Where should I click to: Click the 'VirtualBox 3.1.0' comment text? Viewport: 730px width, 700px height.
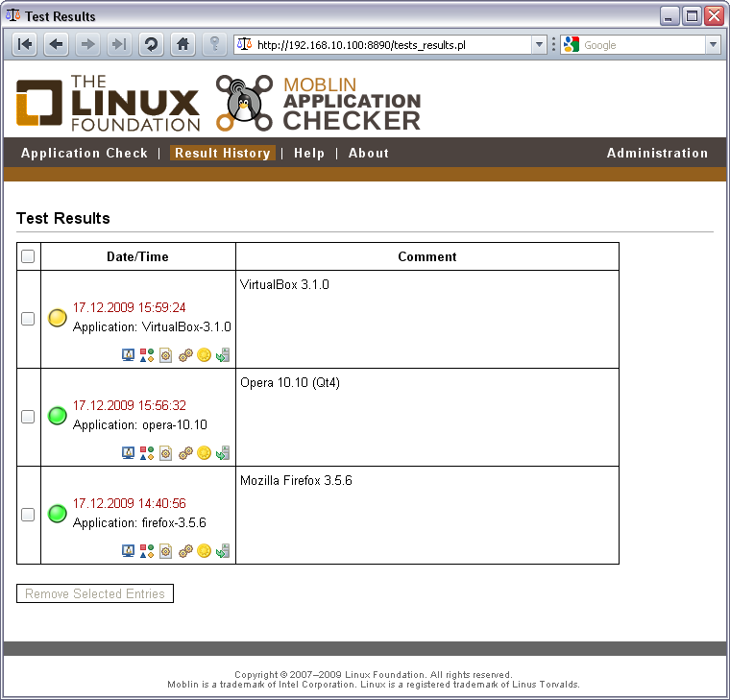pyautogui.click(x=284, y=284)
